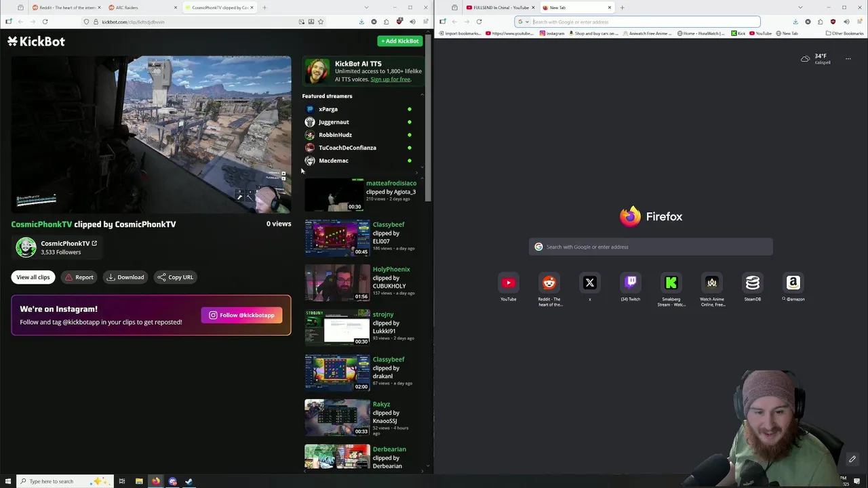Viewport: 868px width, 488px height.
Task: Click the strojny streamer name
Action: (x=383, y=314)
